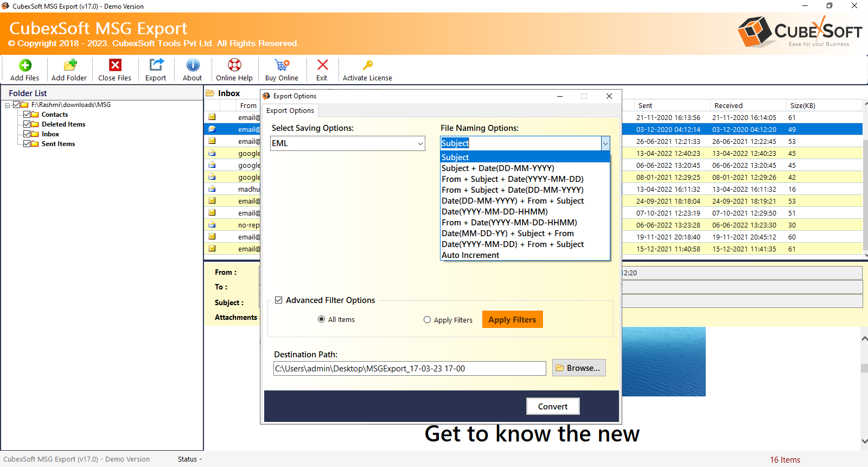Click File Naming Options dropdown arrow

[605, 143]
